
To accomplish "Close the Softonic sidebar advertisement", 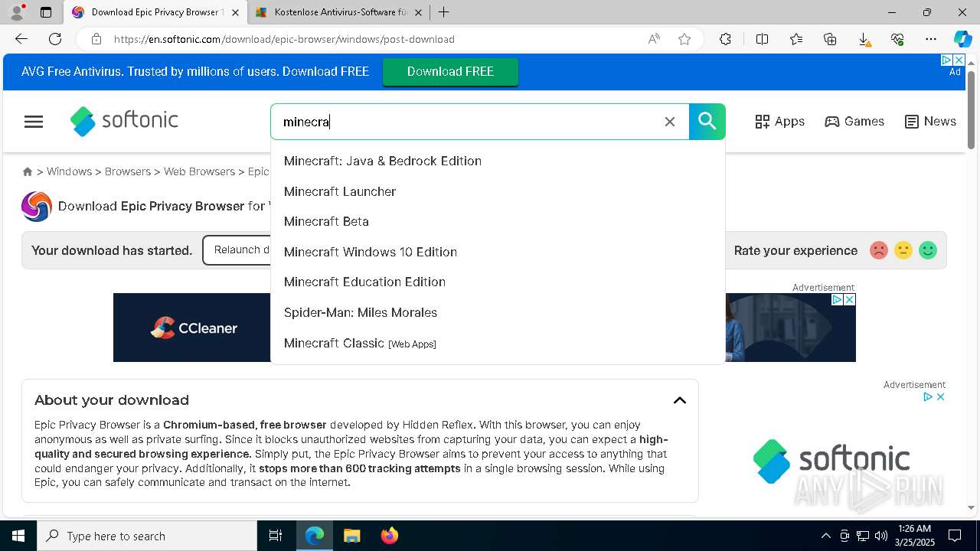I will (x=941, y=396).
